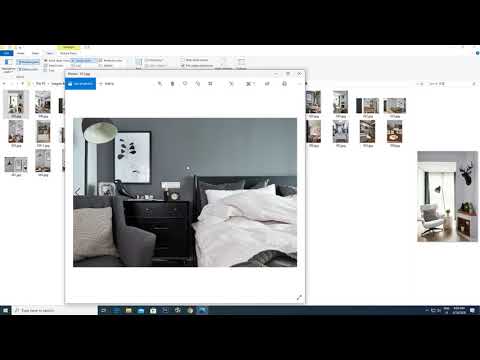Rotate the photo using the rotate icon
The image size is (480, 360).
click(198, 84)
